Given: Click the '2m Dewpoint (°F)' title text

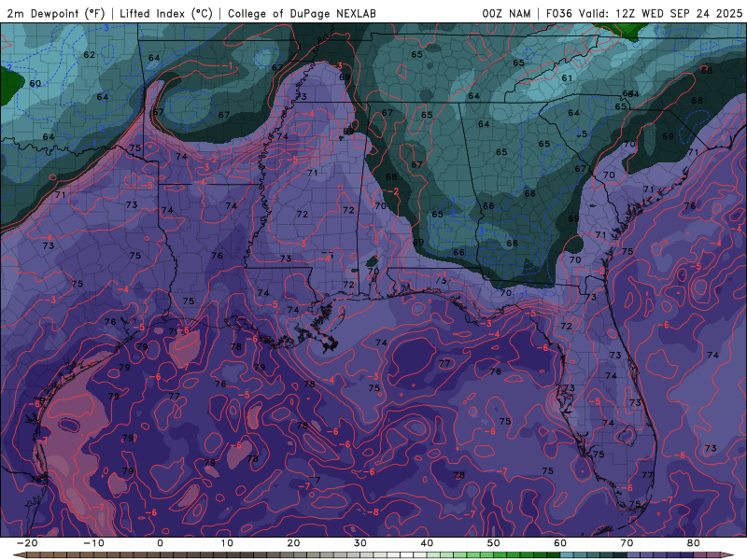Looking at the screenshot, I should [x=56, y=14].
